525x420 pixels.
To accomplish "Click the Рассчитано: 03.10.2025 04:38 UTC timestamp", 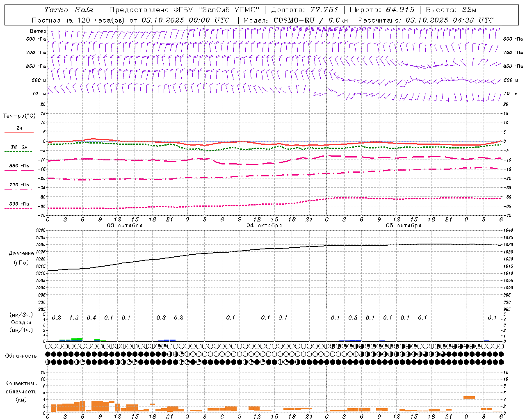I will click(426, 20).
